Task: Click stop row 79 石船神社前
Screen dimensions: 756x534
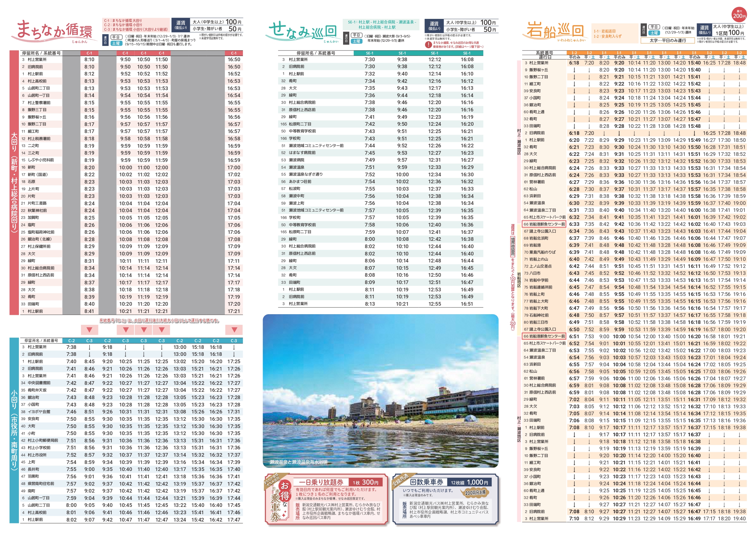Action: [634, 315]
